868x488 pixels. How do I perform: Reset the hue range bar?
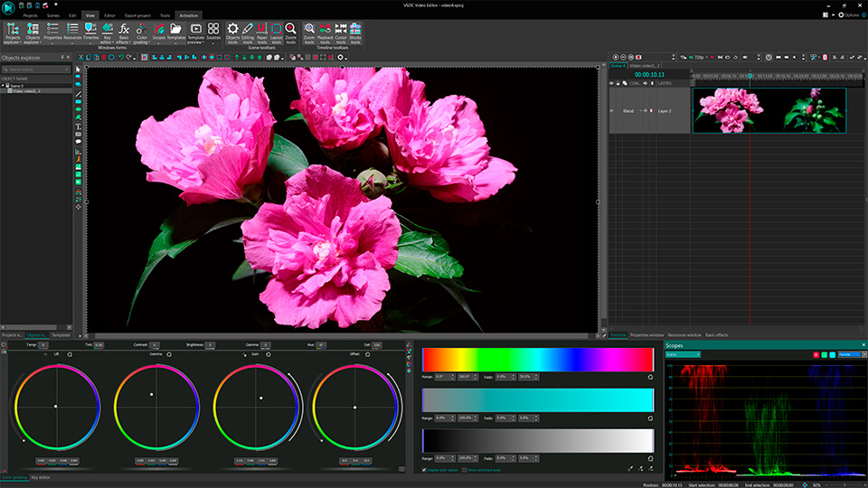coord(650,377)
